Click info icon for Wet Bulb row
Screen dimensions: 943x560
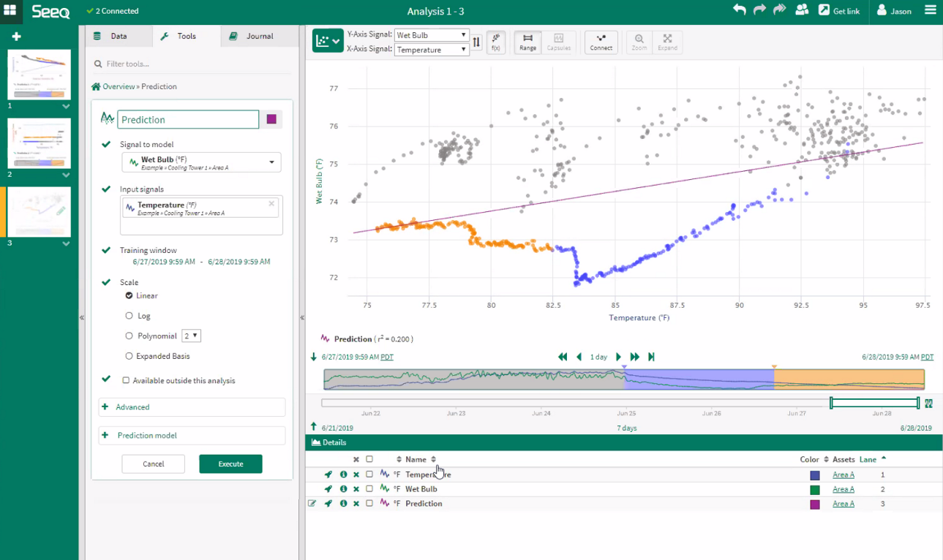(343, 489)
